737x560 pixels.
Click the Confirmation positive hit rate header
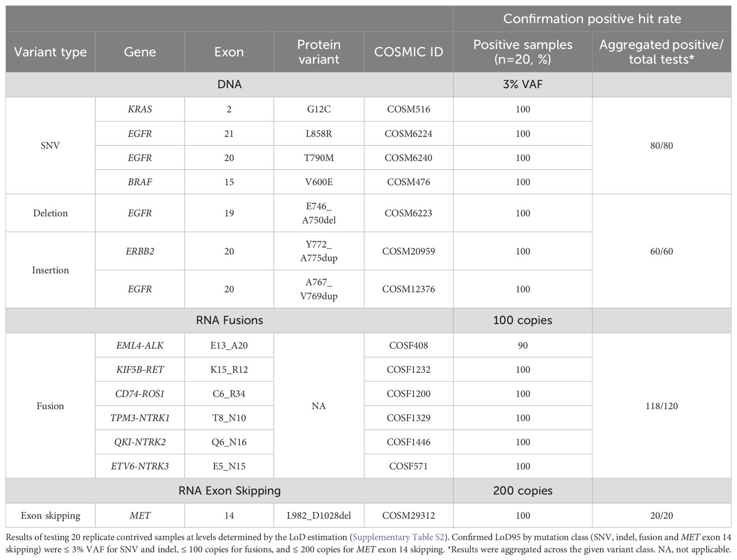click(x=592, y=19)
